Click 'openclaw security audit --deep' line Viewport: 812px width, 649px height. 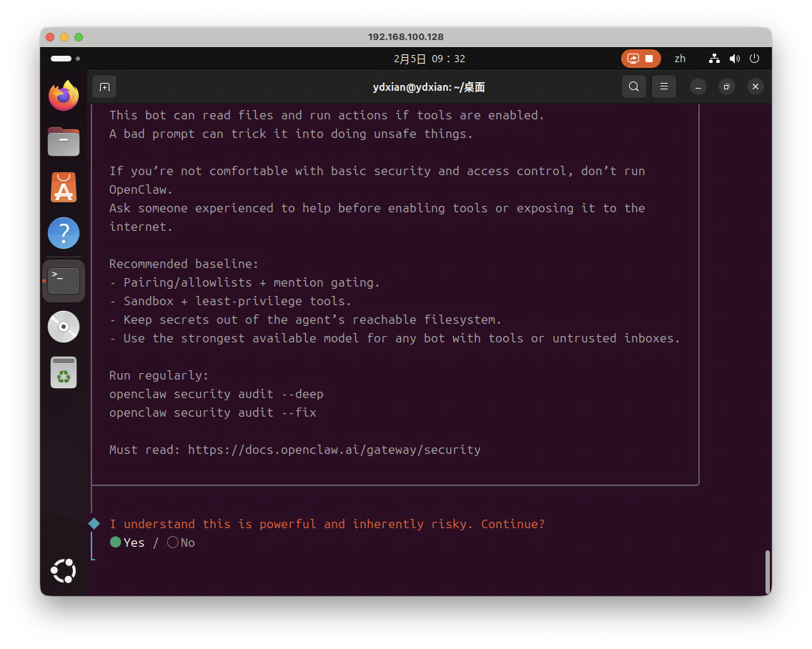point(217,394)
